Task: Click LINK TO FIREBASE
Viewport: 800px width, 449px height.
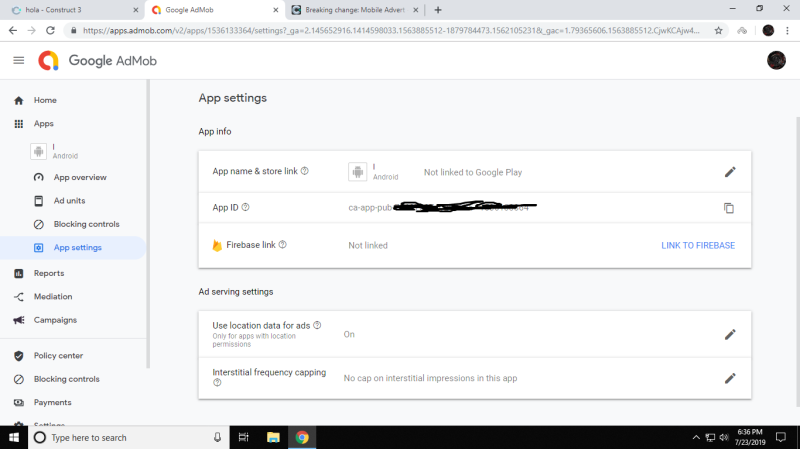Action: pyautogui.click(x=698, y=245)
